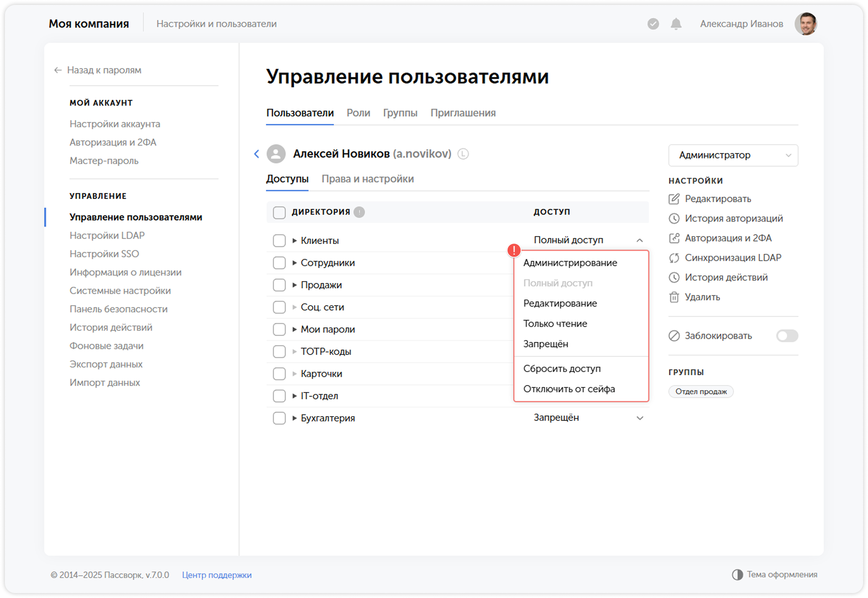Click back arrow next to Алексей Новиков
This screenshot has height=598, width=868.
(257, 154)
